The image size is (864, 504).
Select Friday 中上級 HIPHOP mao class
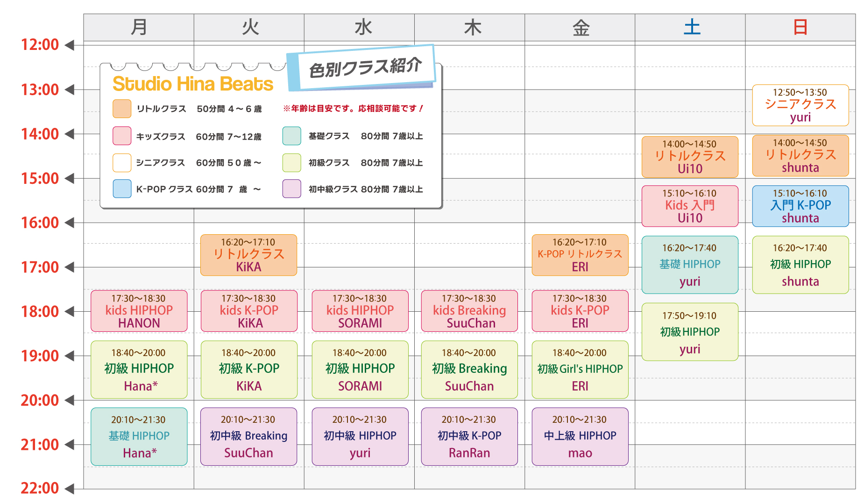coord(580,436)
